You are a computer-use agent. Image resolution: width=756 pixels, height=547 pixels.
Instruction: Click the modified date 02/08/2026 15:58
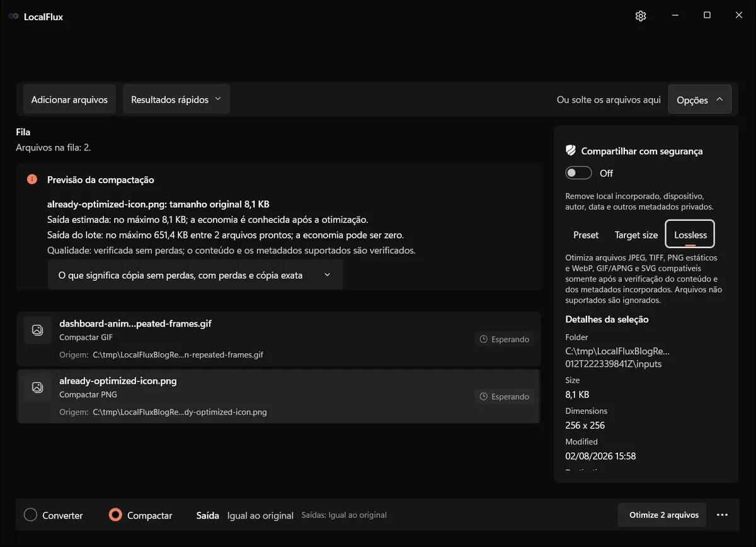point(600,456)
